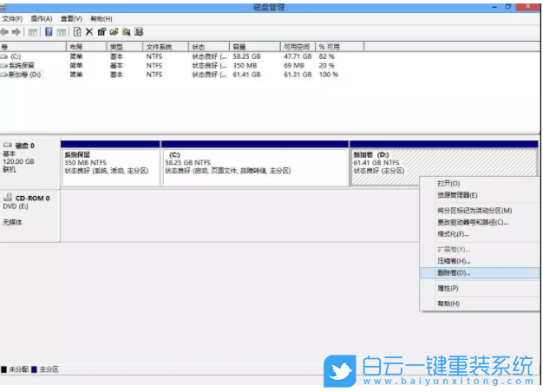This screenshot has height=392, width=543.
Task: Open the 查看(V) menu
Action: [70, 18]
